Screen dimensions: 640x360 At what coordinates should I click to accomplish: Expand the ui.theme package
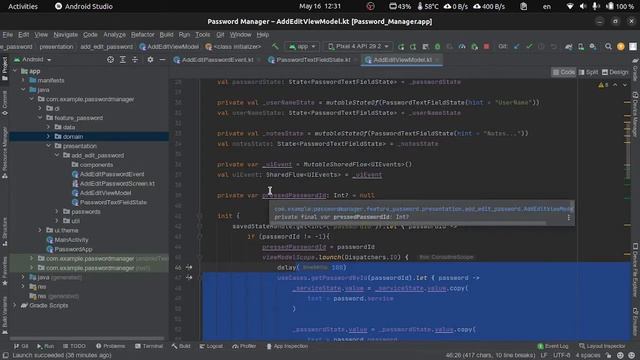click(x=40, y=230)
